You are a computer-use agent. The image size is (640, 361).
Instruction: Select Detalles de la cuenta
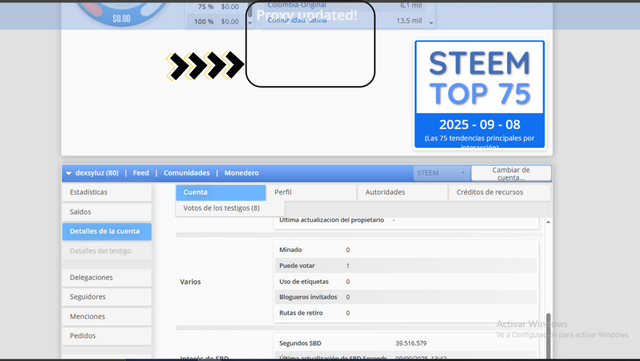(x=107, y=232)
